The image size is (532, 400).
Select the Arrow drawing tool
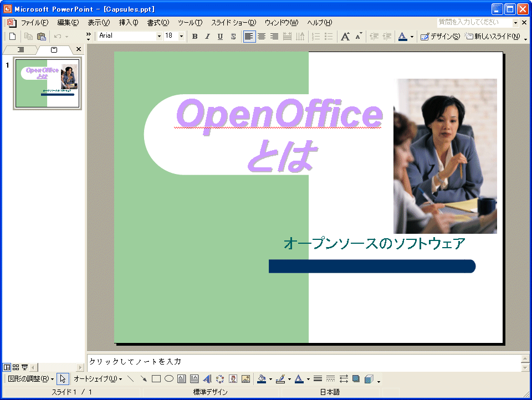pos(144,378)
